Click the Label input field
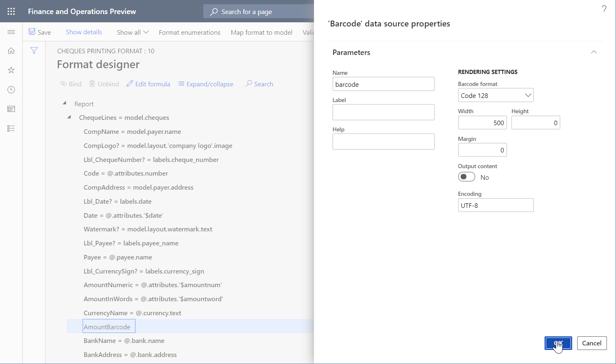 383,112
